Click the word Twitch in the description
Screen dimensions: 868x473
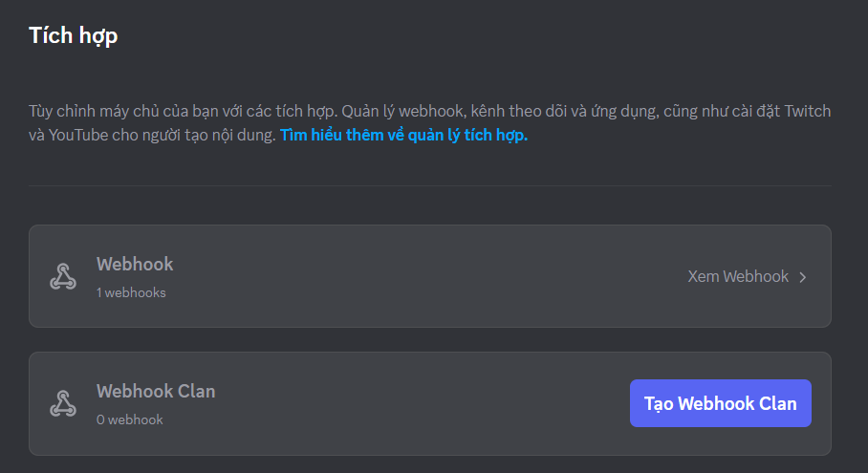pyautogui.click(x=808, y=111)
